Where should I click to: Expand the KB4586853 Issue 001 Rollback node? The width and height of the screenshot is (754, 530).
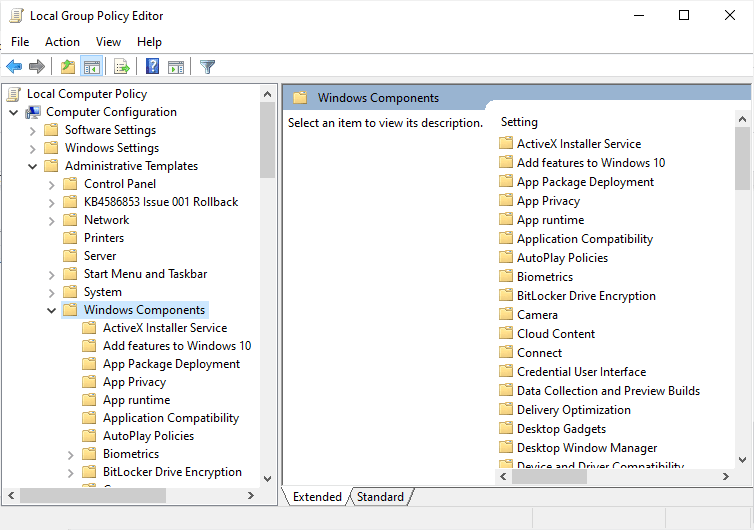[x=51, y=202]
